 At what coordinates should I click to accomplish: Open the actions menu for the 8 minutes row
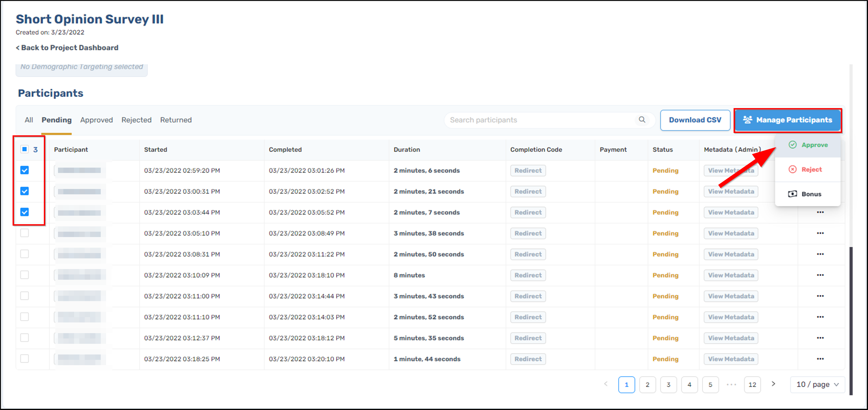(820, 275)
